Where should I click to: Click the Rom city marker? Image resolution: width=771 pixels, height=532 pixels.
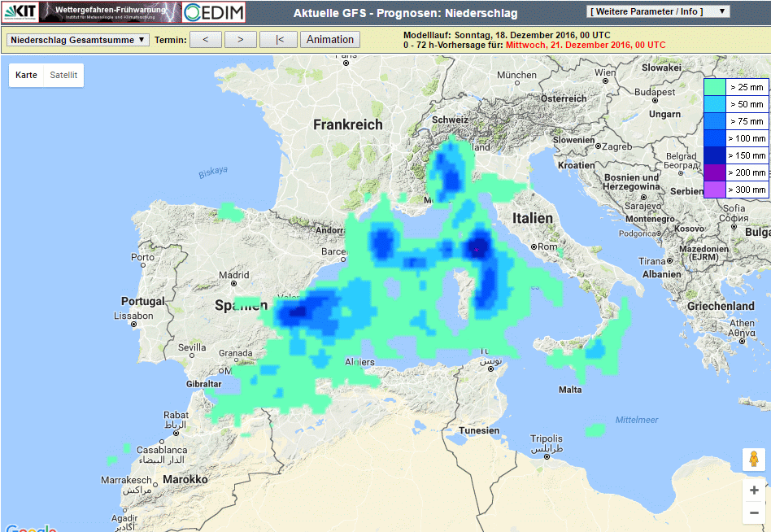pyautogui.click(x=534, y=246)
